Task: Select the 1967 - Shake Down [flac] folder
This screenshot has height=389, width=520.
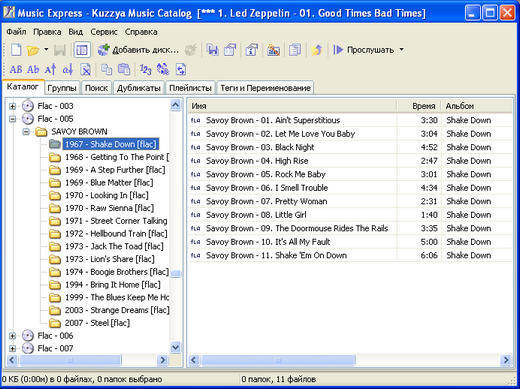Action: point(111,144)
